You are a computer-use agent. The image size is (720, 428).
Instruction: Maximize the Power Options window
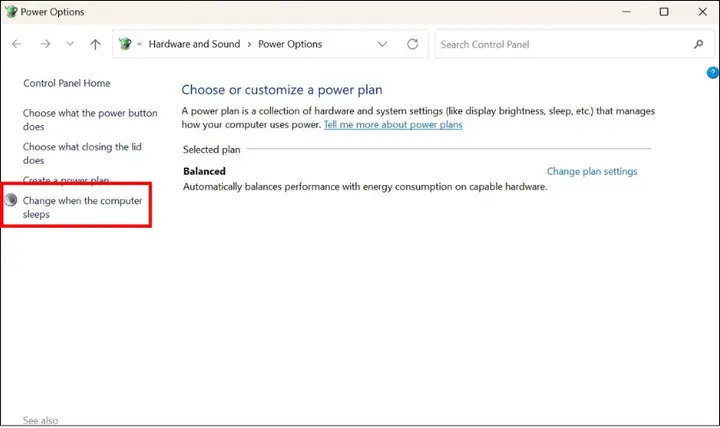(664, 11)
